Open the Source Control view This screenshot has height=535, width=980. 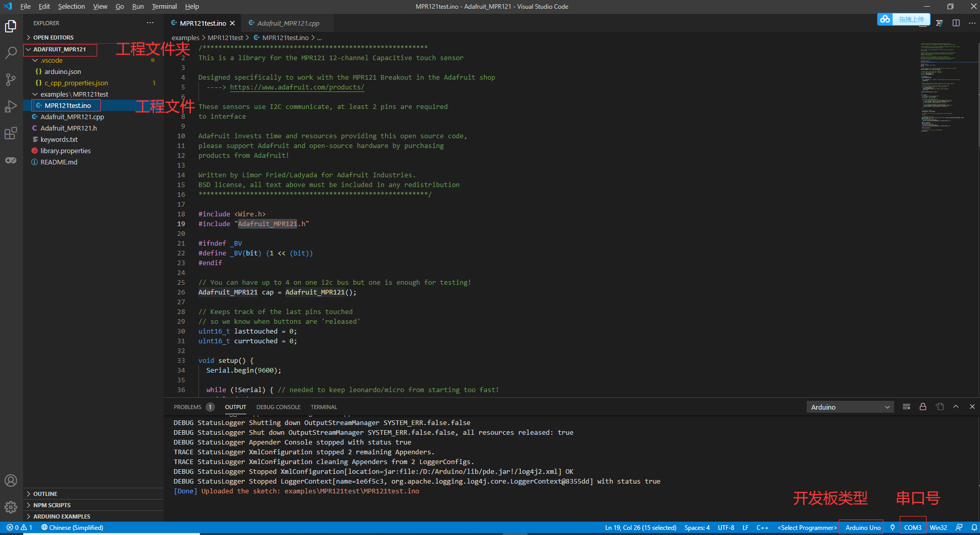click(x=11, y=80)
